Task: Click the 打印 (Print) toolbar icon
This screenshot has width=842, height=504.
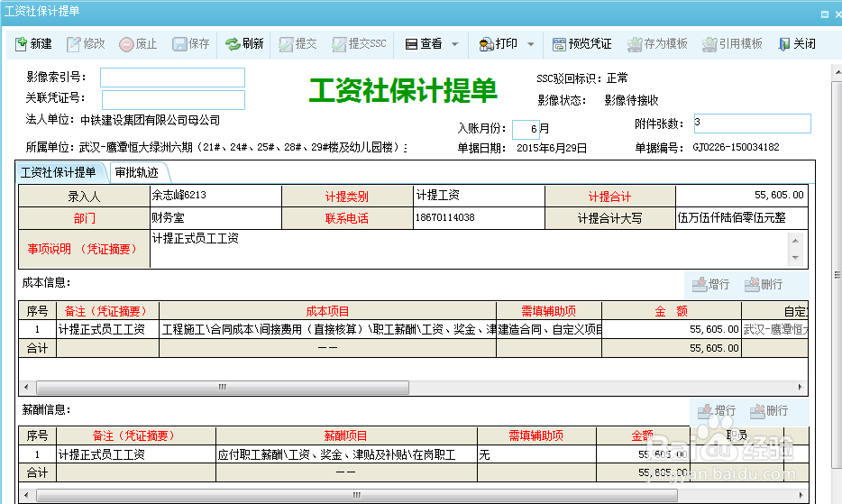Action: point(486,44)
